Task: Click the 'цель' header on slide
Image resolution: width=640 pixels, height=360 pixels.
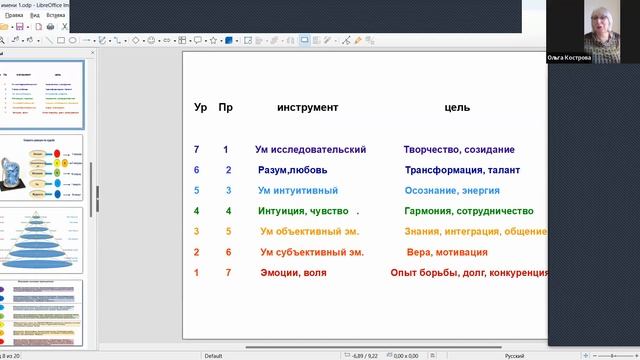Action: [458, 107]
